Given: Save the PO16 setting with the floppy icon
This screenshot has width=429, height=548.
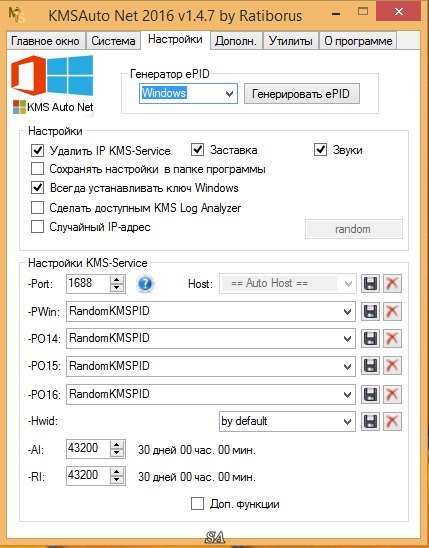Looking at the screenshot, I should click(370, 394).
